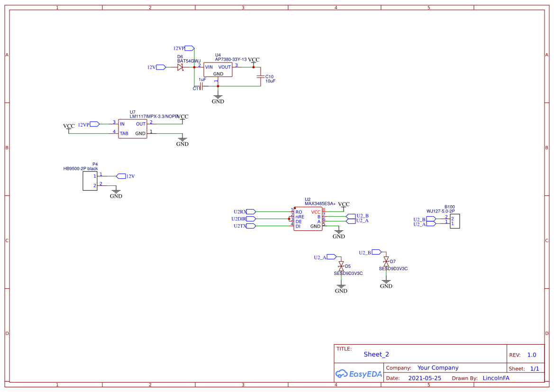Image resolution: width=554 pixels, height=392 pixels.
Task: Select TVS diode D5 SESD9D3V3C
Action: [x=341, y=267]
